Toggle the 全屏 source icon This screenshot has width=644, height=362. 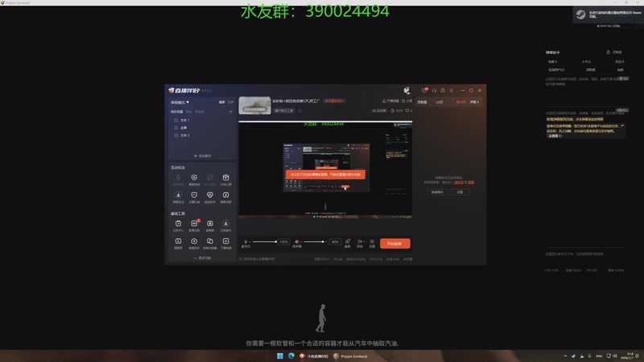(176, 128)
